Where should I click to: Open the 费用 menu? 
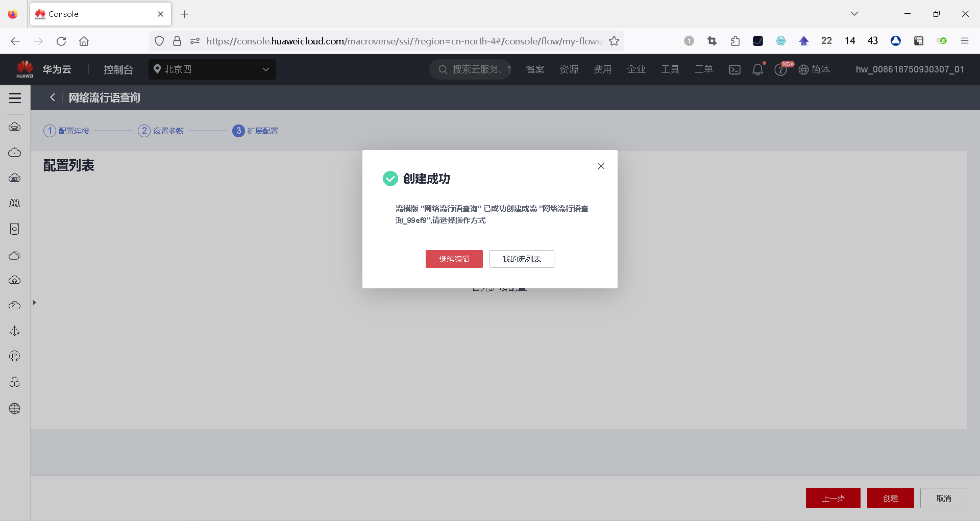[602, 69]
